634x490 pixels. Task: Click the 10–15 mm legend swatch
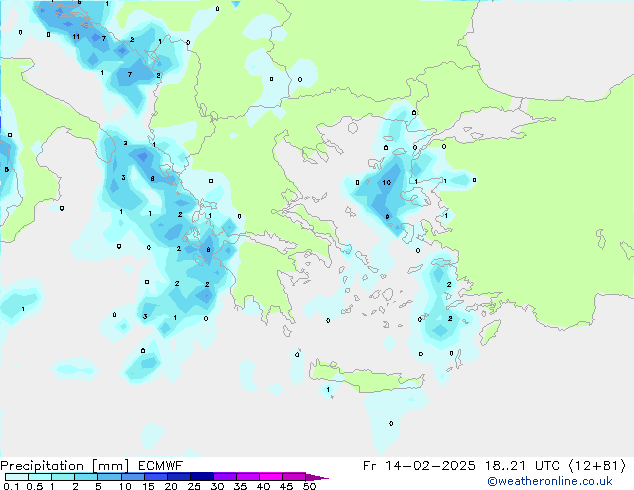click(132, 477)
